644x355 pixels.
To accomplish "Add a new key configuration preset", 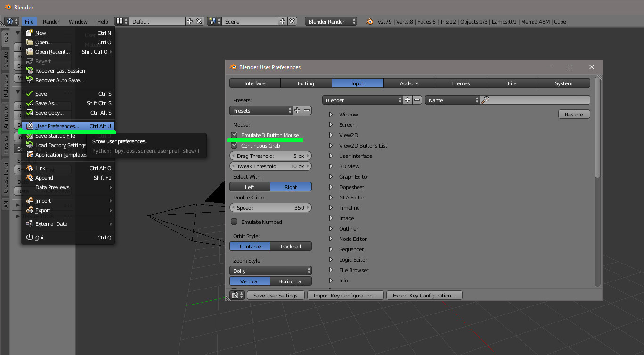I will (x=408, y=100).
